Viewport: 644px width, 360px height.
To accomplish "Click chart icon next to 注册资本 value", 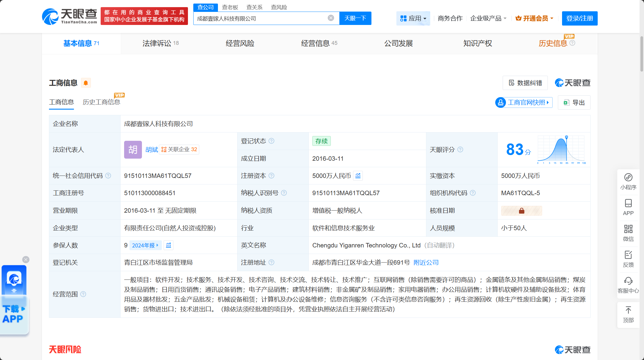I will pos(358,176).
